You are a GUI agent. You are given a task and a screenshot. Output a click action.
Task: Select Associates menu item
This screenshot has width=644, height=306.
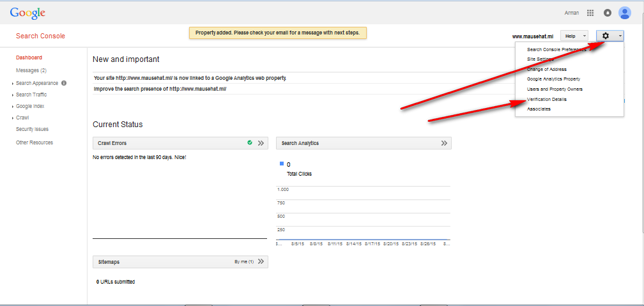[539, 109]
